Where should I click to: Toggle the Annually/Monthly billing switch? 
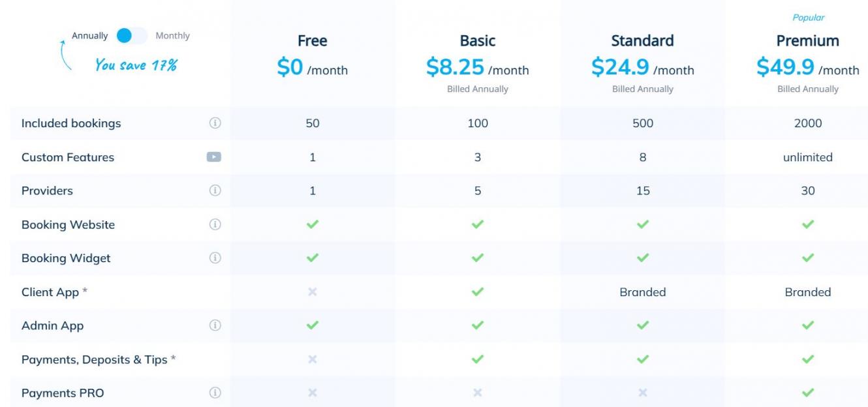132,36
